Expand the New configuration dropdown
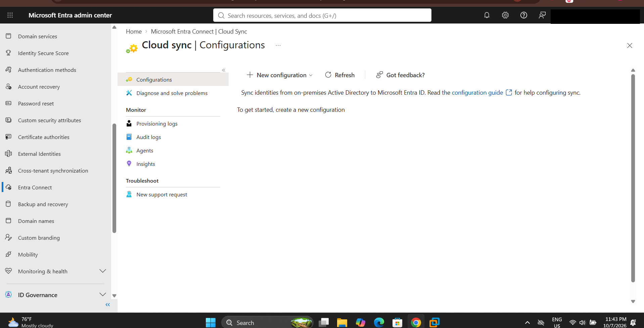 click(x=280, y=75)
